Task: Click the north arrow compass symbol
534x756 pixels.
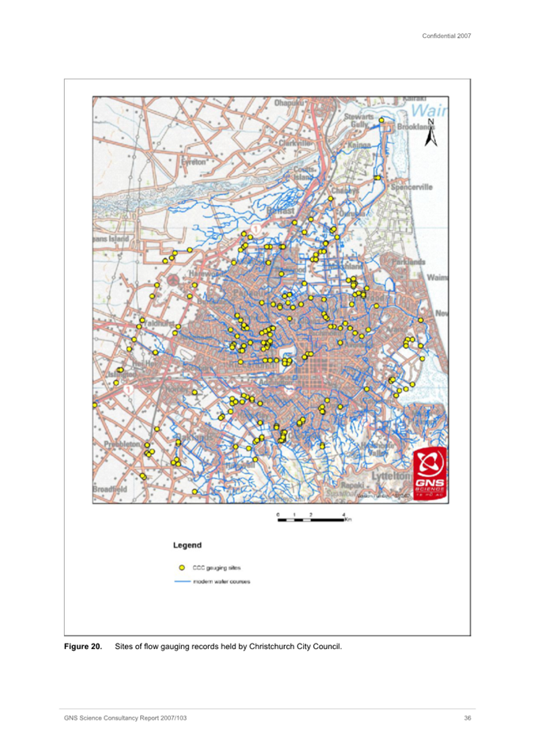Action: (431, 132)
